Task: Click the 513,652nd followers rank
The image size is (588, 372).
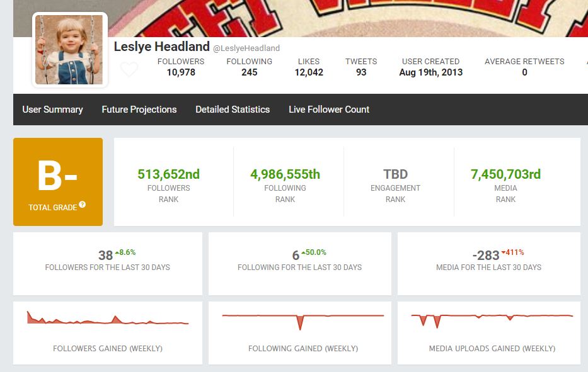Action: (x=168, y=174)
